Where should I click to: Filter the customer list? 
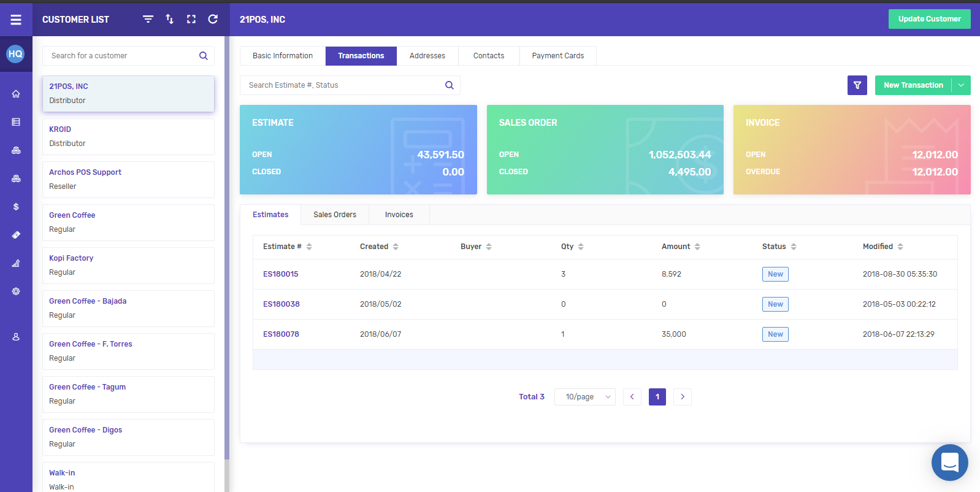tap(148, 19)
